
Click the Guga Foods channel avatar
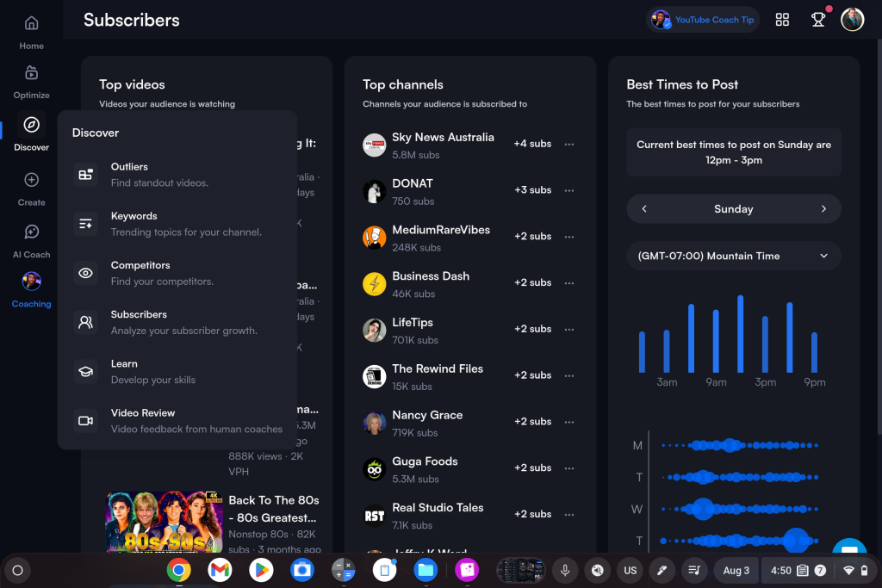point(374,469)
